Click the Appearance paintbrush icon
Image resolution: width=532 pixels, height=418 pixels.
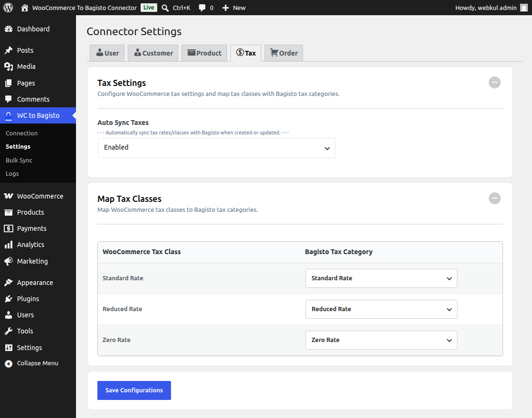pos(9,283)
